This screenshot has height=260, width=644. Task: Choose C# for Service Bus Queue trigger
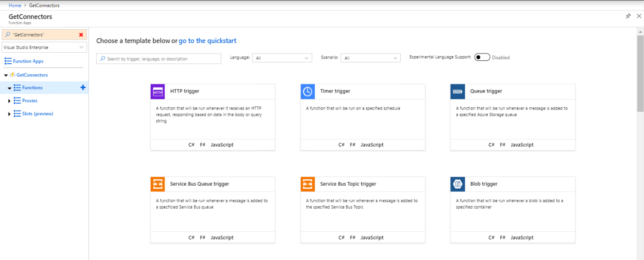coord(191,237)
